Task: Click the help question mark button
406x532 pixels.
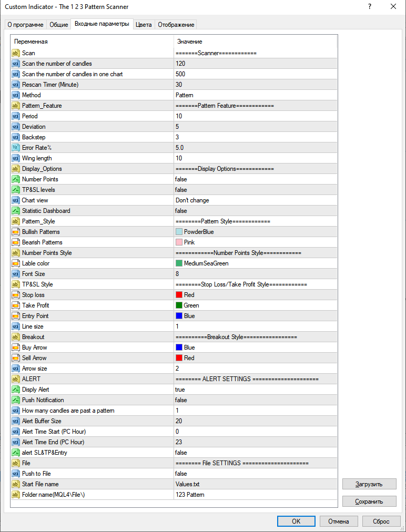Action: point(370,6)
